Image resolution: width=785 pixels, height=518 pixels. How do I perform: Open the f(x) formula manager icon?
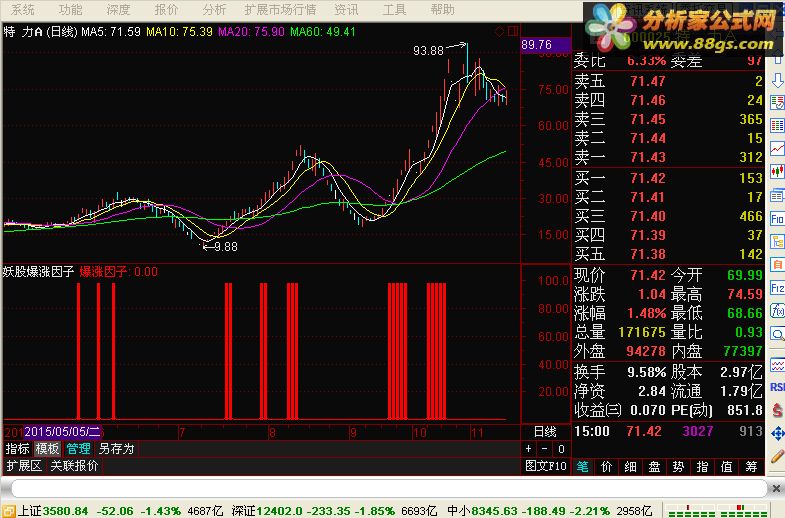pos(777,311)
